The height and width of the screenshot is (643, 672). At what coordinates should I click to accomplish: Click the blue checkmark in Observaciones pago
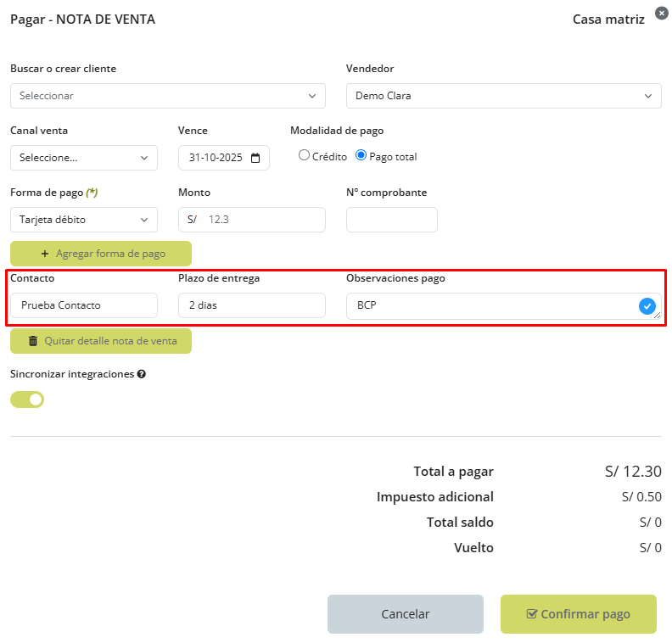pos(647,306)
